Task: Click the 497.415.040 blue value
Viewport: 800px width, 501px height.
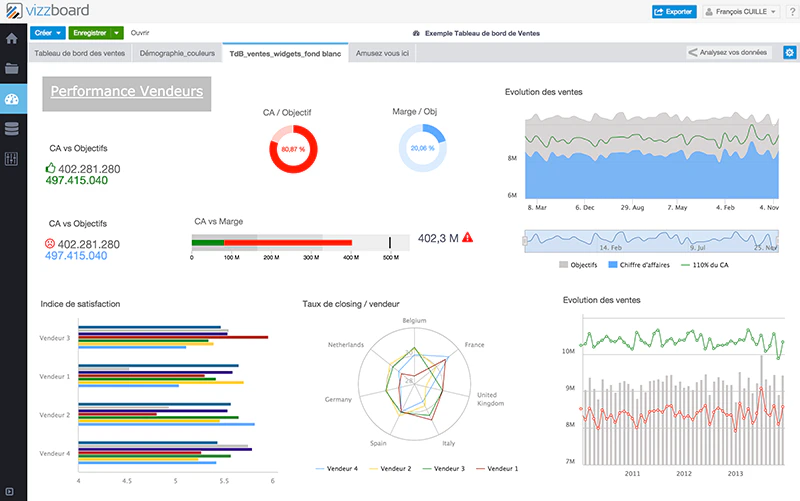Action: point(76,256)
